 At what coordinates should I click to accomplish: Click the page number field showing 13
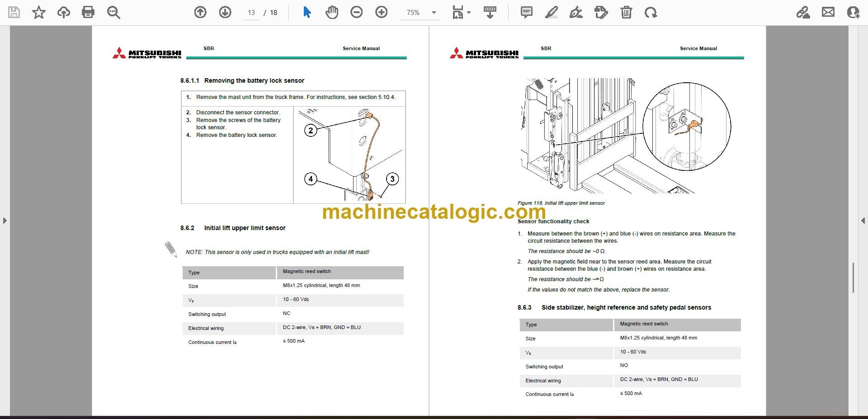252,13
